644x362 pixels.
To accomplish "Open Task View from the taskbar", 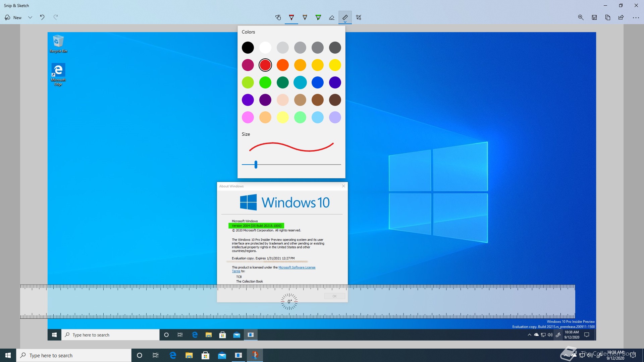I will (156, 355).
